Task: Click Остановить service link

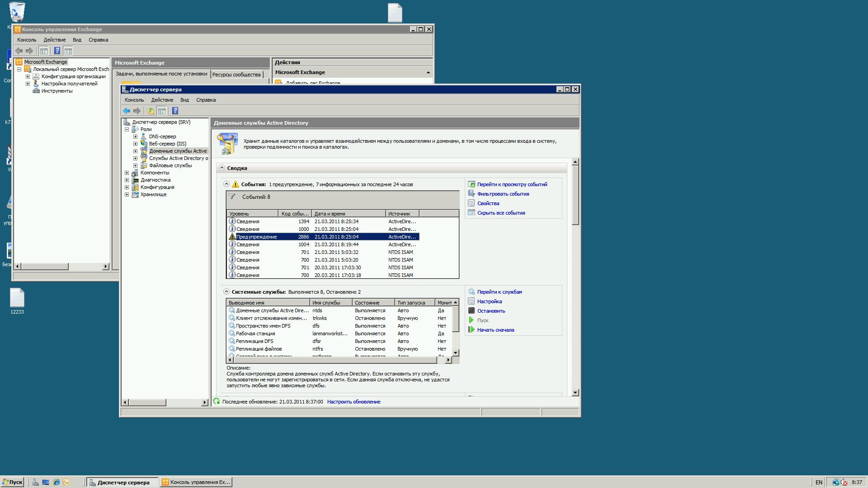Action: pos(491,311)
